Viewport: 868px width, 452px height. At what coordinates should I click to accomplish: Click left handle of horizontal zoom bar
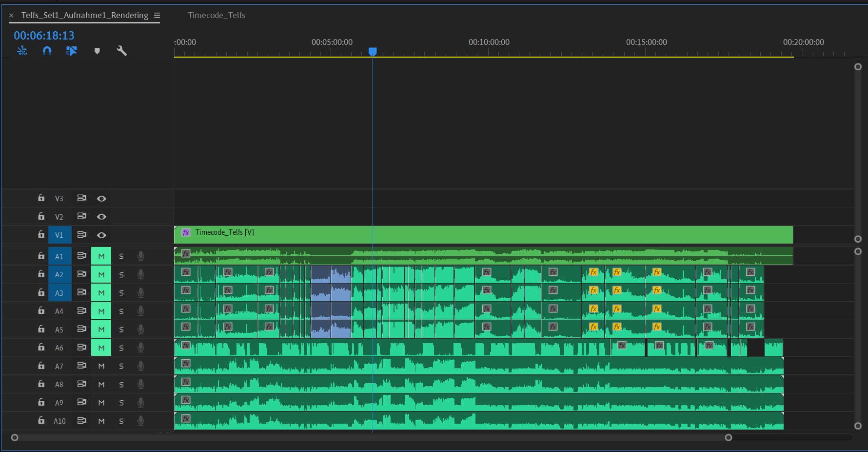(x=15, y=437)
